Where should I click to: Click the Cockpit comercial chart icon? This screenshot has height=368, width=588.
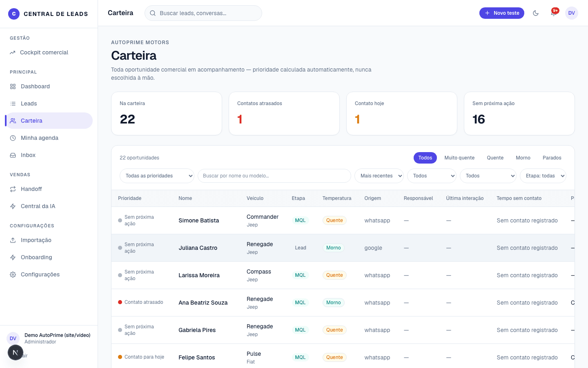click(x=13, y=52)
